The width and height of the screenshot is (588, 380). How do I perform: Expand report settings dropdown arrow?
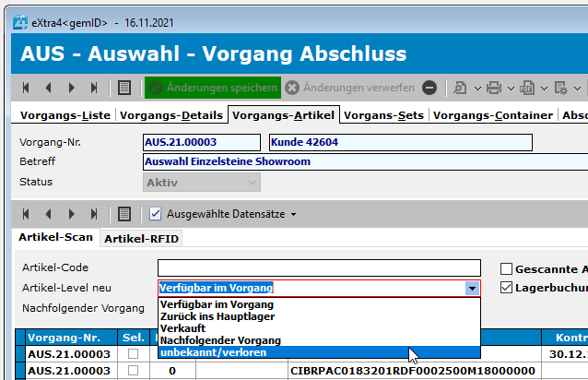tap(578, 89)
